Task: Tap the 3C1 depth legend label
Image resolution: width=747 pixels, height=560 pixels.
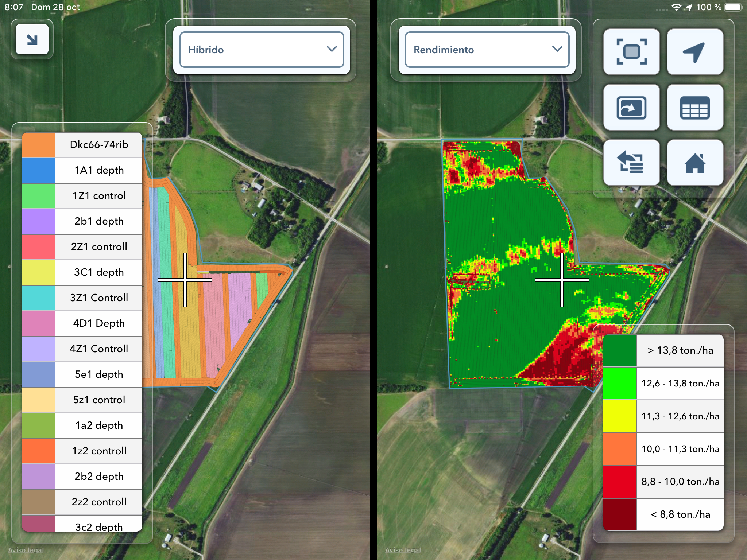Action: [99, 272]
